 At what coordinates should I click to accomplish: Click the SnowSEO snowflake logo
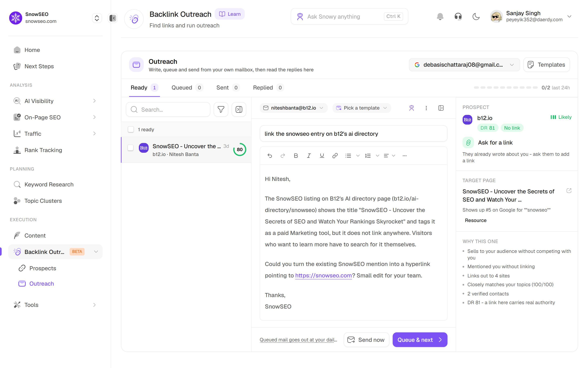click(x=16, y=18)
